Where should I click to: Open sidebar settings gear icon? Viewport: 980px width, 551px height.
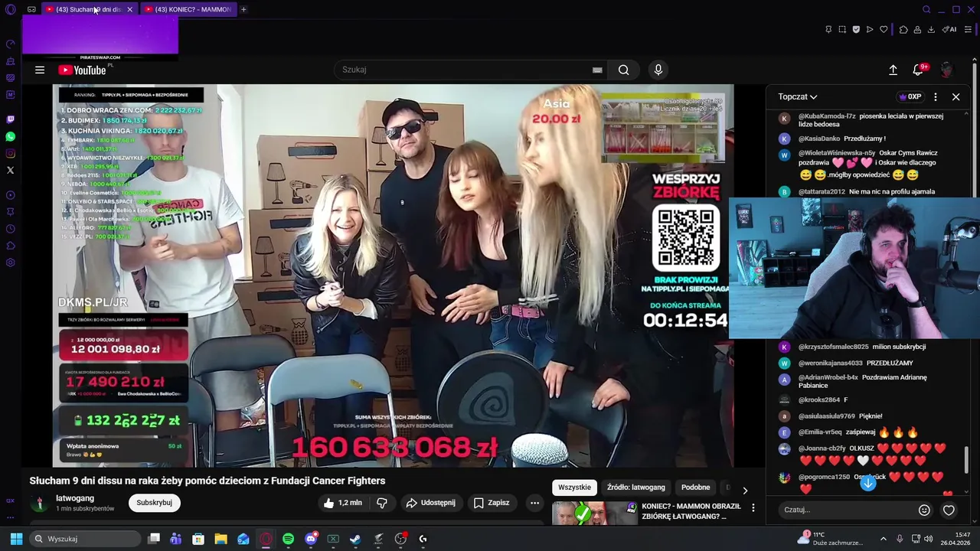(x=10, y=262)
